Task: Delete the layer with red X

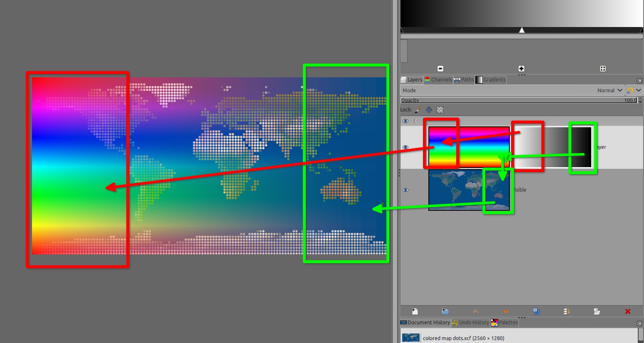Action: pos(627,311)
